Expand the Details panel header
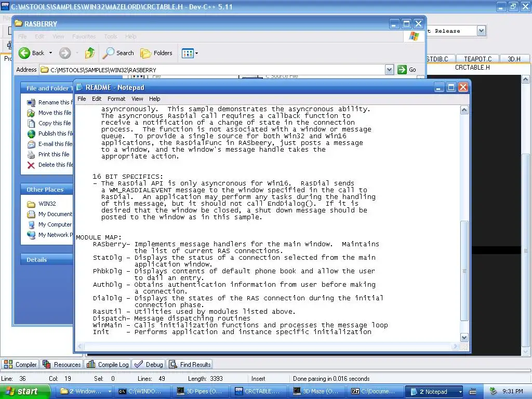The width and height of the screenshot is (532, 399). (x=46, y=260)
